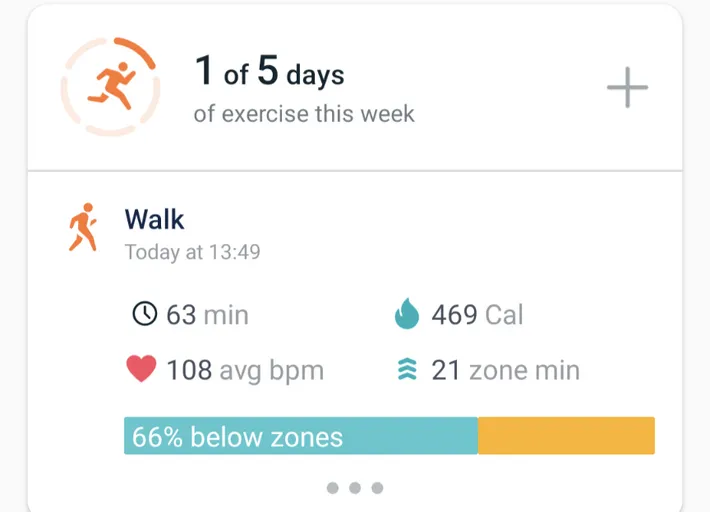This screenshot has width=710, height=512.
Task: Open the "1 of 5 days" summary
Action: pyautogui.click(x=269, y=73)
